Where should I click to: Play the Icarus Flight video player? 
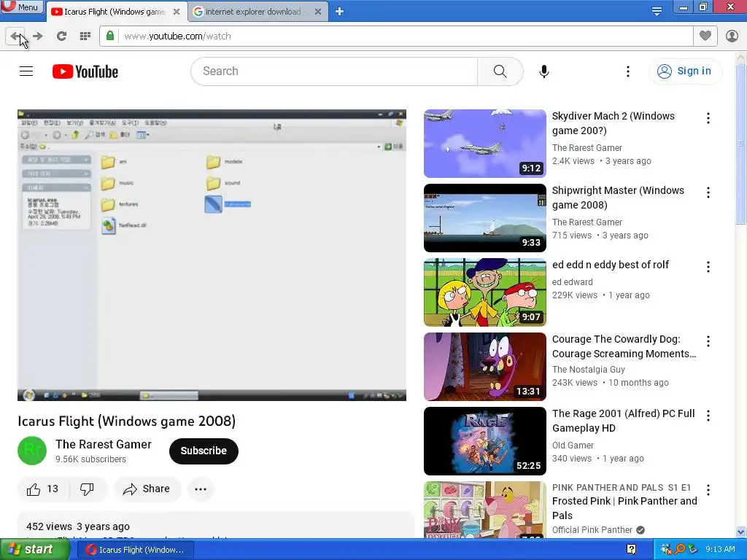(212, 255)
